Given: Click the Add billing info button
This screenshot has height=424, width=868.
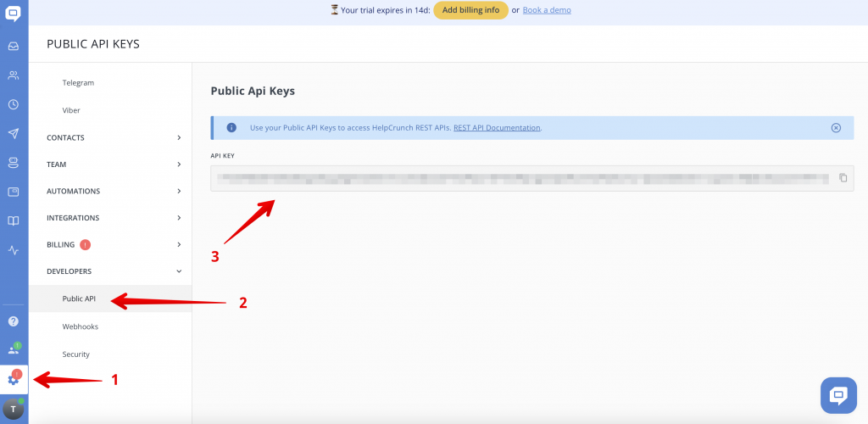Looking at the screenshot, I should coord(470,10).
